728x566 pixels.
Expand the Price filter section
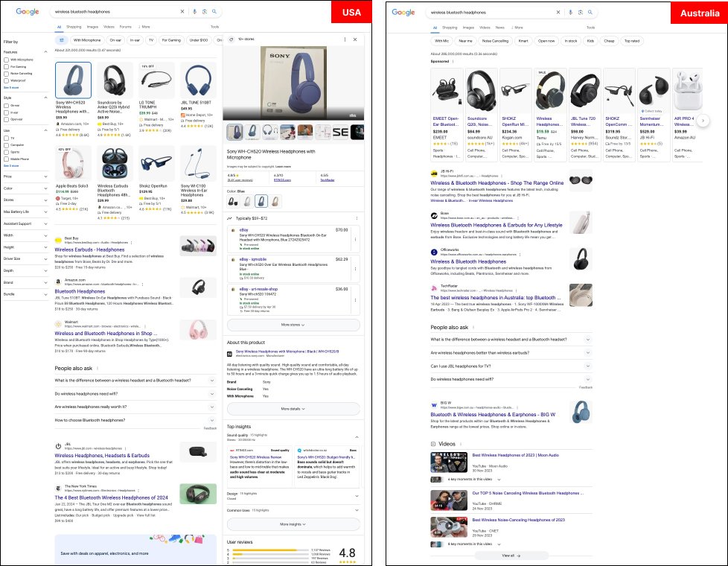[45, 177]
